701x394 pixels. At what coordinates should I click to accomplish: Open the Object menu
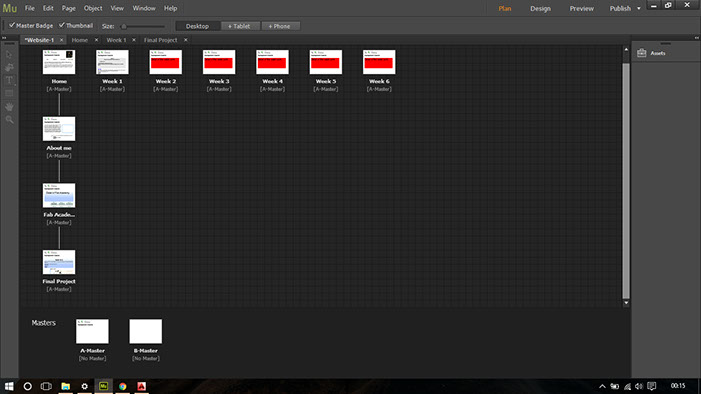click(x=93, y=8)
